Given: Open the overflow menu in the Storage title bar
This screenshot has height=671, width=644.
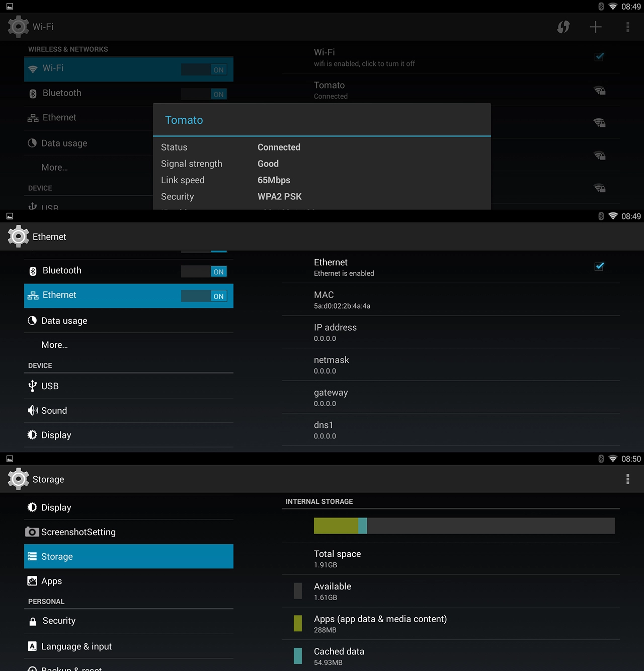Looking at the screenshot, I should pyautogui.click(x=627, y=479).
